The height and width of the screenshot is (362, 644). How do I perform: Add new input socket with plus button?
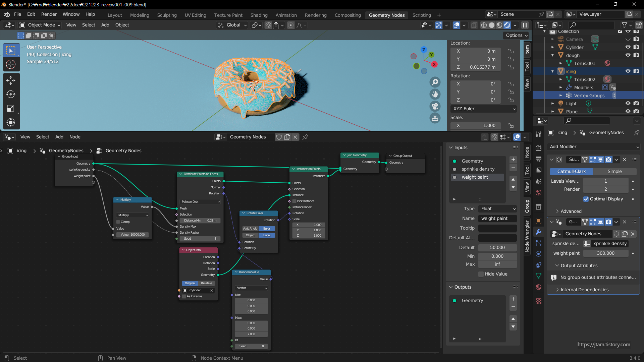(x=513, y=160)
